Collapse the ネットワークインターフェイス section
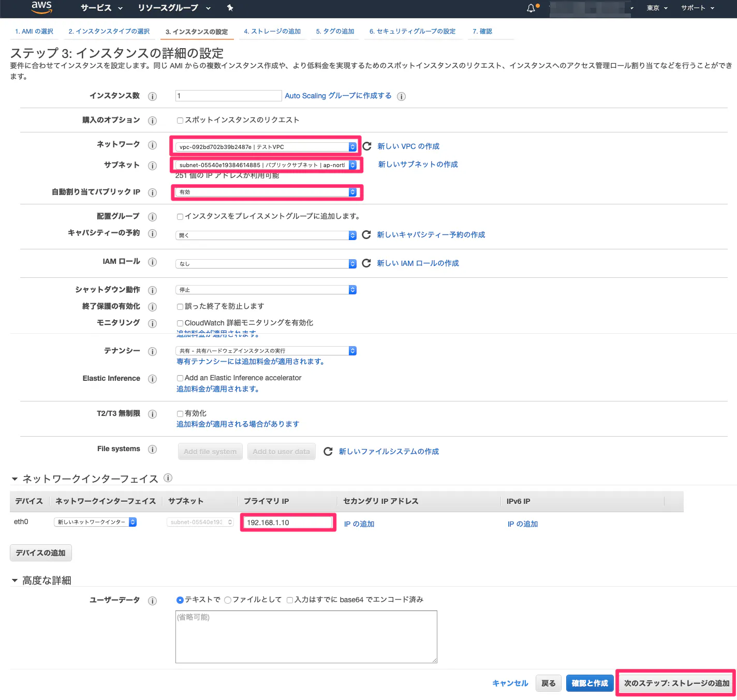 [14, 479]
